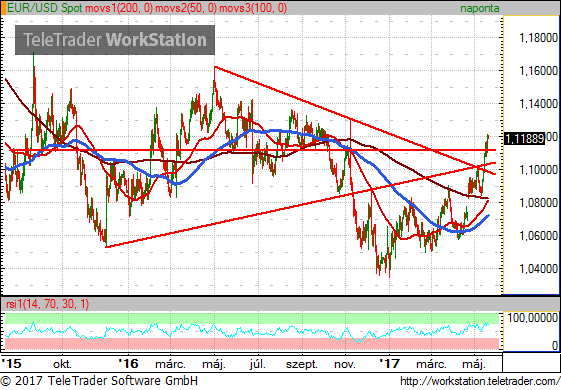561x390 pixels.
Task: Click the EUR/USD Spot chart title
Action: pos(44,8)
